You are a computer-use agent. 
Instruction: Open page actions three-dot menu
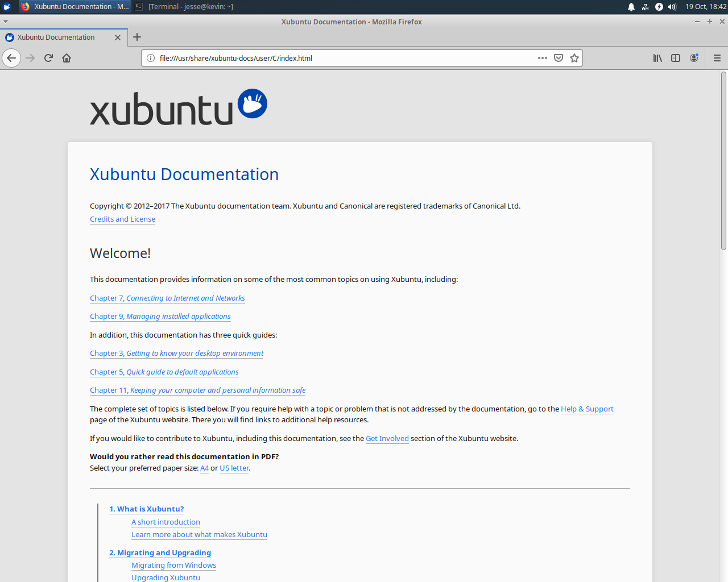[543, 58]
